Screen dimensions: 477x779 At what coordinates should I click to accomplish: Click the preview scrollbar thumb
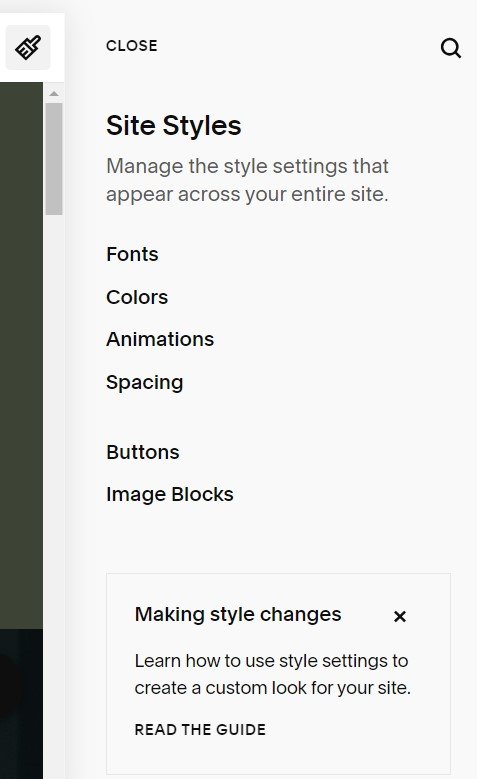[x=54, y=159]
